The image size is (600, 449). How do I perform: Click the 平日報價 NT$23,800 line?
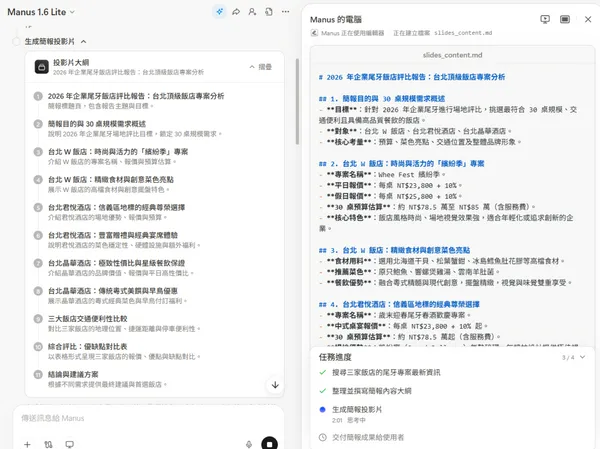tap(390, 186)
